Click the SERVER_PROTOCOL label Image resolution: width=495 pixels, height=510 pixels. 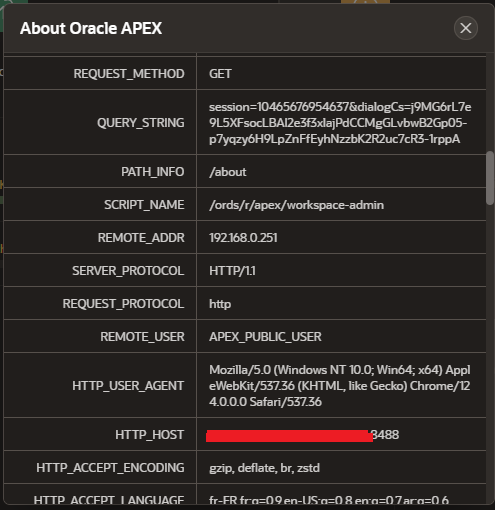coord(128,271)
